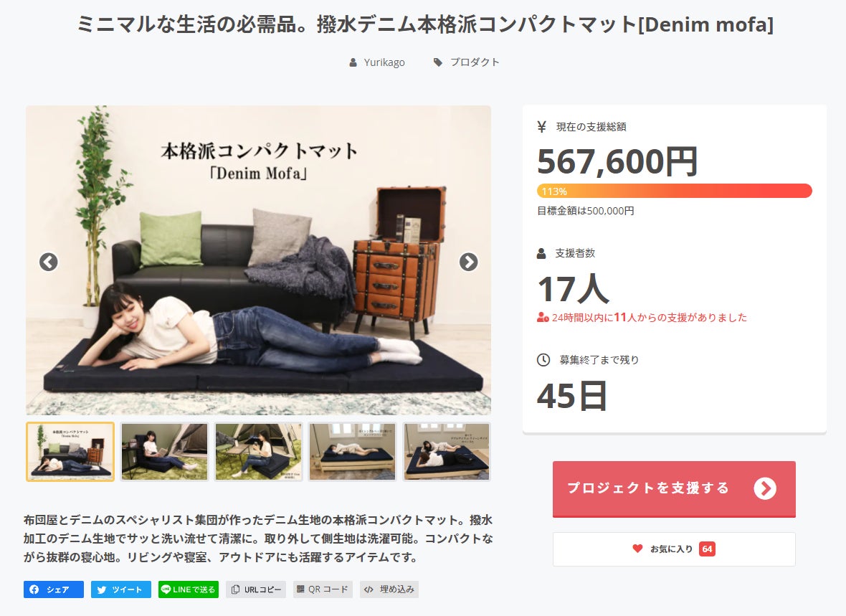Click the 113% funding progress bar
Viewport: 846px width, 616px height.
tap(674, 191)
